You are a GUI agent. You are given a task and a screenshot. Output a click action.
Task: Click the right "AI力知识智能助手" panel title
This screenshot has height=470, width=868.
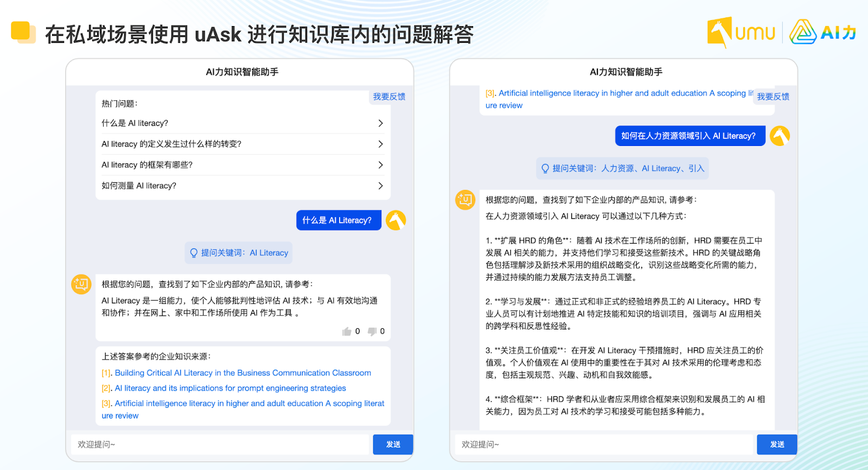(626, 72)
